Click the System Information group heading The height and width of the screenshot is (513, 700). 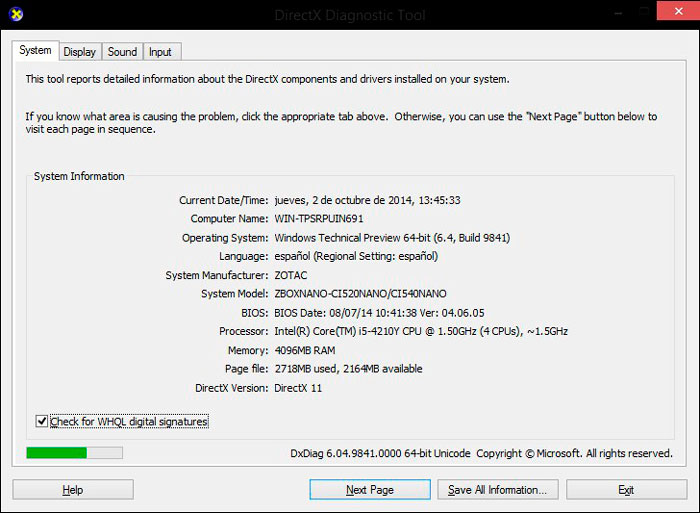(x=79, y=177)
